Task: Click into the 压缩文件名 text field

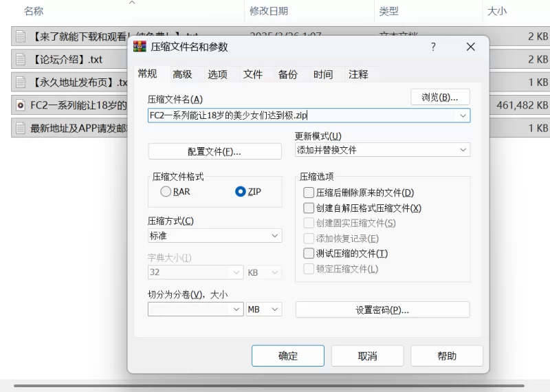Action: [x=302, y=116]
